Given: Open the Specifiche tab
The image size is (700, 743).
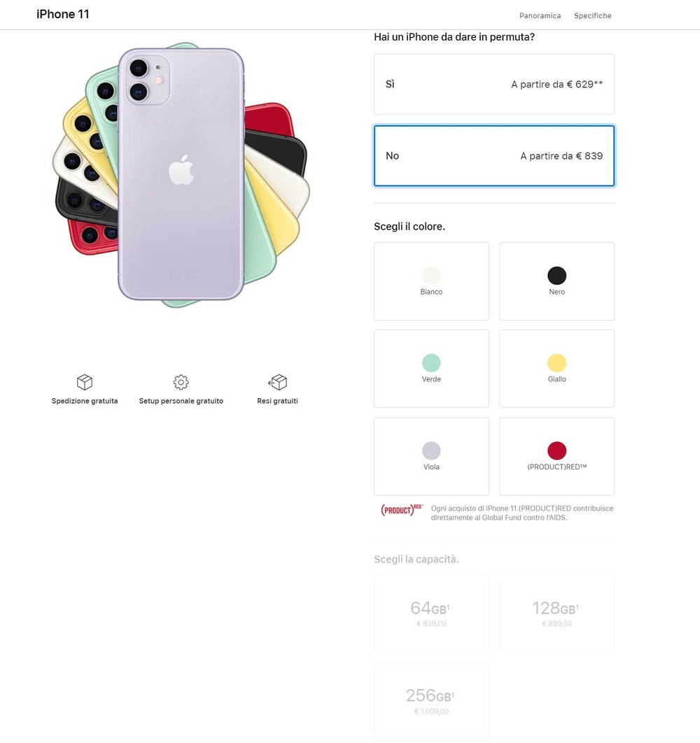Looking at the screenshot, I should pos(593,15).
